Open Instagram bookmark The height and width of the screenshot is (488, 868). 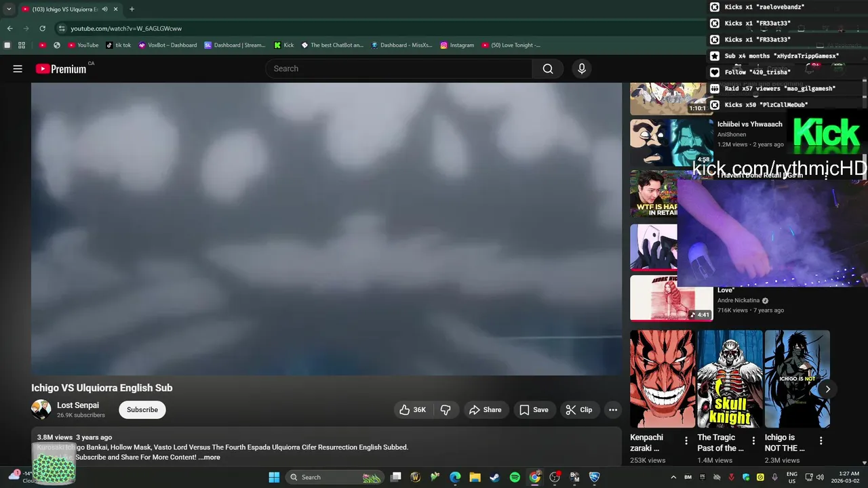pyautogui.click(x=457, y=45)
